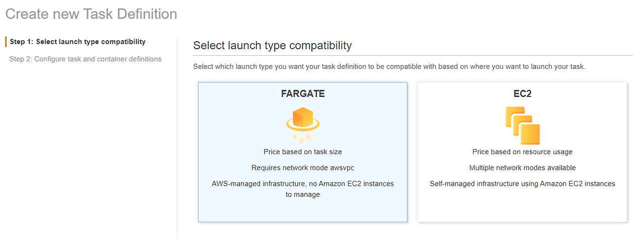This screenshot has width=644, height=239.
Task: Click the orange active-step marker beside Step 1
Action: click(x=6, y=42)
